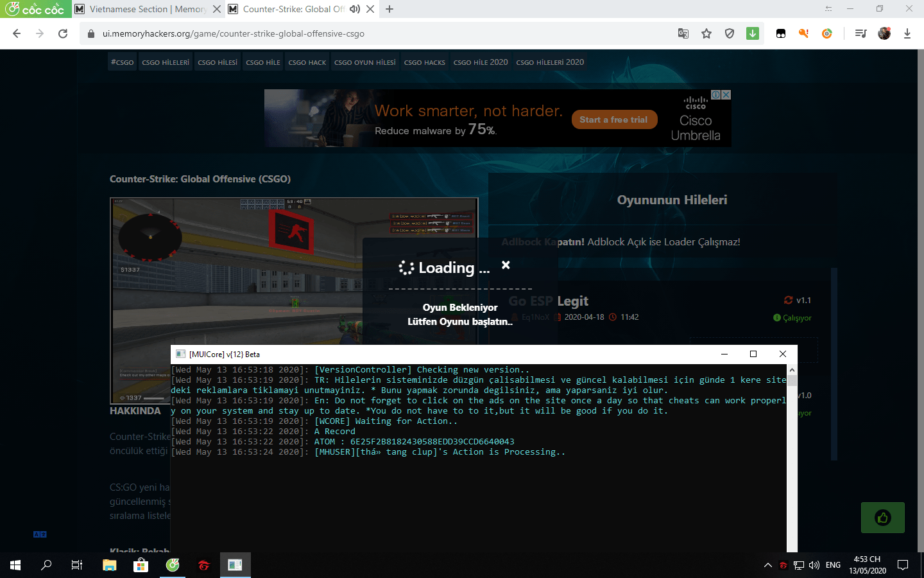Click the CSGO HİLELERİ tag
This screenshot has width=924, height=578.
tap(166, 62)
